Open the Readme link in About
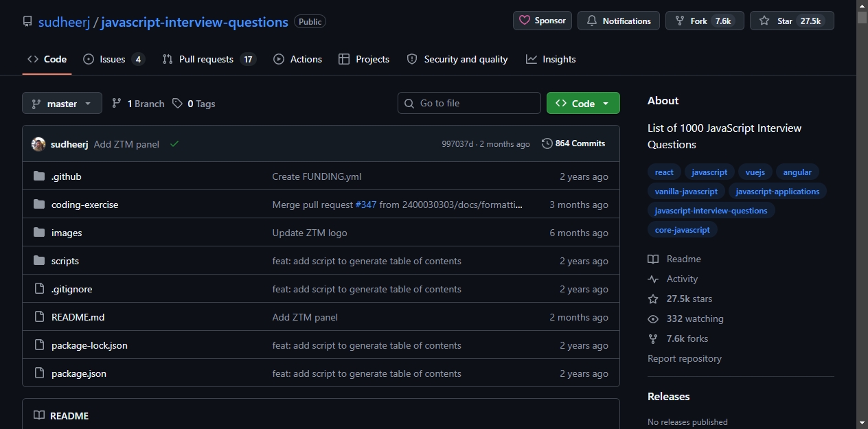 [674, 259]
